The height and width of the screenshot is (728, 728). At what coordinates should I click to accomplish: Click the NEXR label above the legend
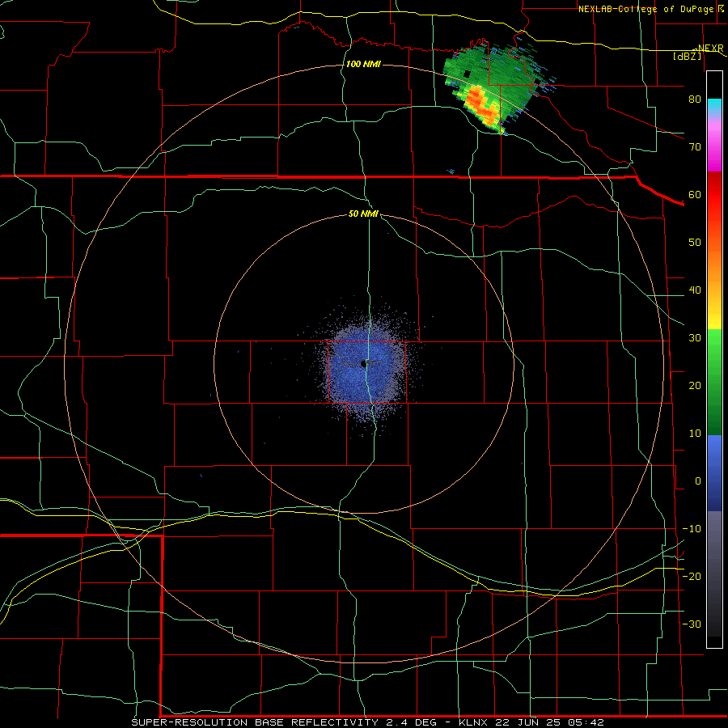coord(710,48)
